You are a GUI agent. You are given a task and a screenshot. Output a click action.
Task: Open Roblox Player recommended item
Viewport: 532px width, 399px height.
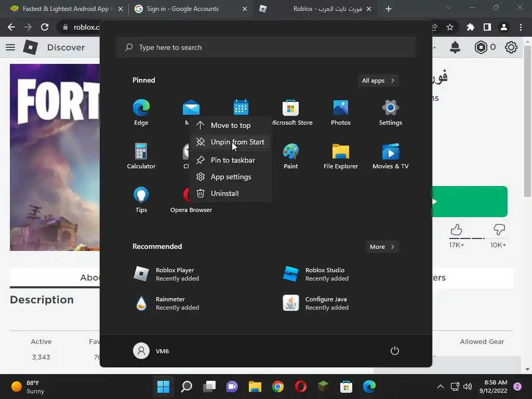click(166, 274)
